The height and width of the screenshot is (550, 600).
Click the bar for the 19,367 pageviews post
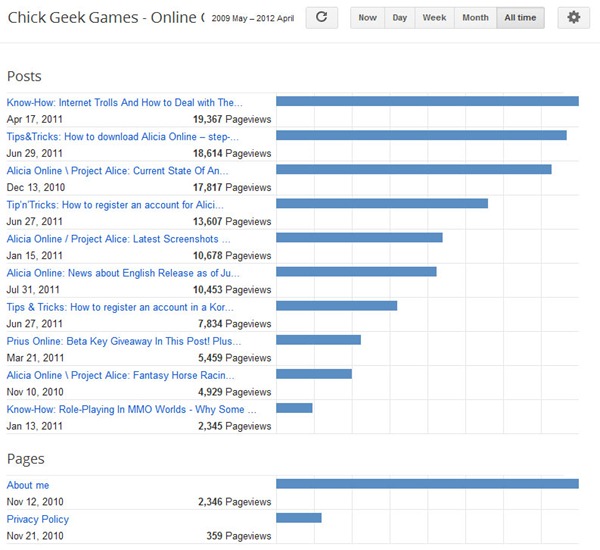click(x=427, y=101)
